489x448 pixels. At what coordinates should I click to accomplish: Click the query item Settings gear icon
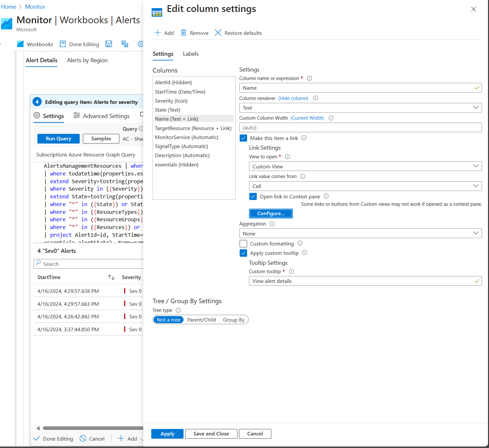click(x=37, y=115)
